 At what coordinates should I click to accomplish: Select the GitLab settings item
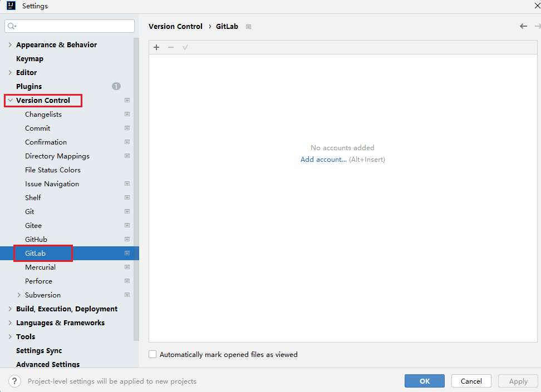pyautogui.click(x=35, y=253)
